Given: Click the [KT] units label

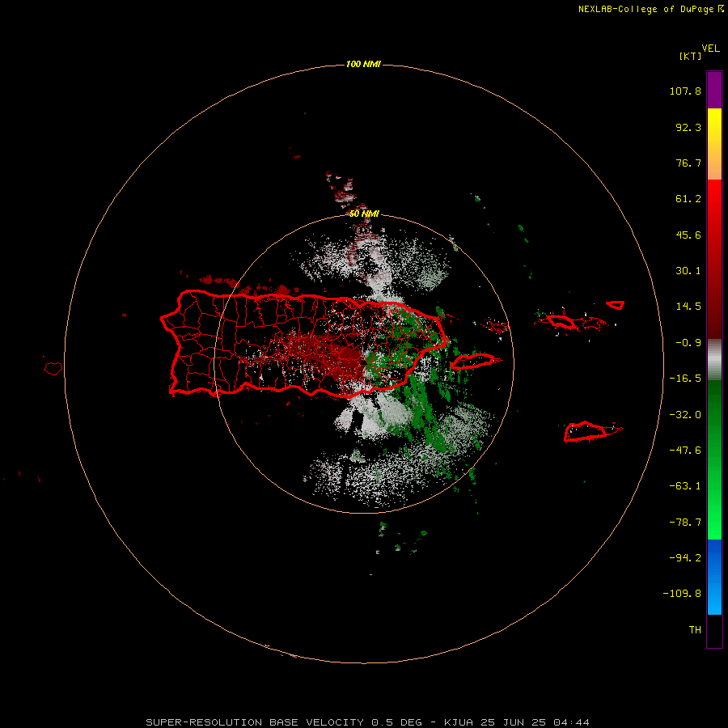Looking at the screenshot, I should [x=690, y=56].
